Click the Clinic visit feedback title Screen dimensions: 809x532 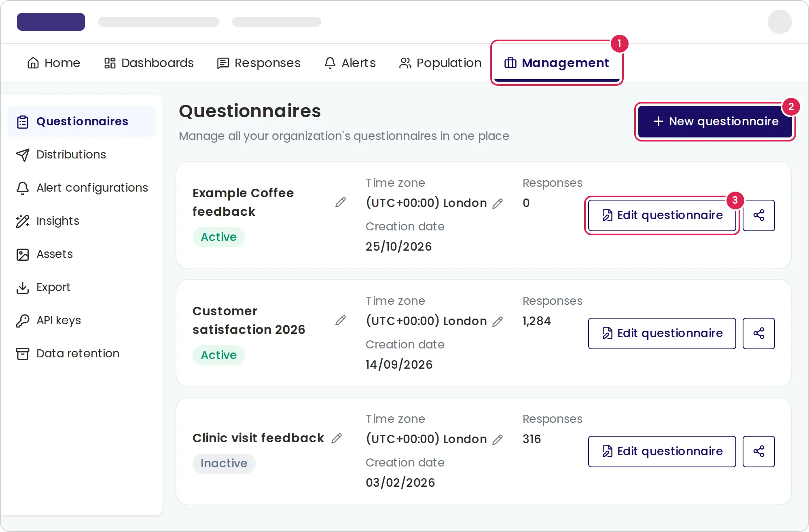258,438
